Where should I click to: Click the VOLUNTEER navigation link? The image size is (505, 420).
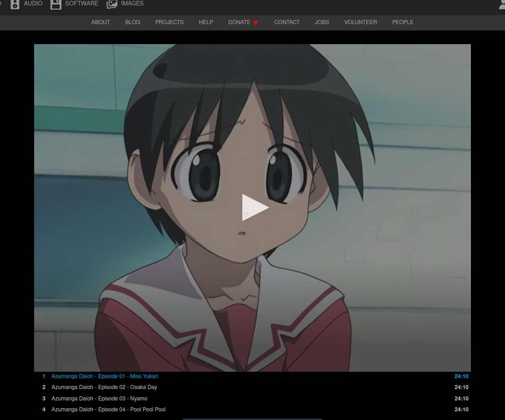[x=360, y=22]
